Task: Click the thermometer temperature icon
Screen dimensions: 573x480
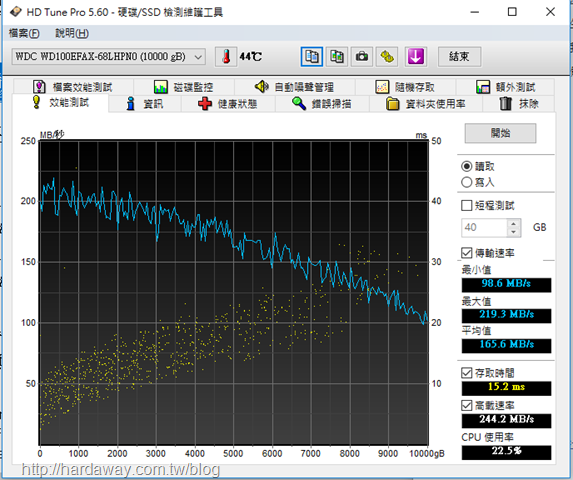Action: coord(226,57)
